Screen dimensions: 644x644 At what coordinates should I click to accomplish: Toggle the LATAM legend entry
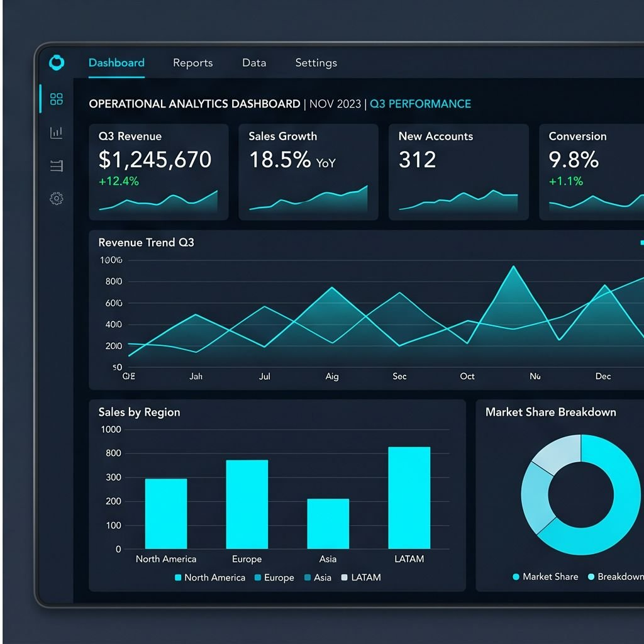(x=361, y=577)
